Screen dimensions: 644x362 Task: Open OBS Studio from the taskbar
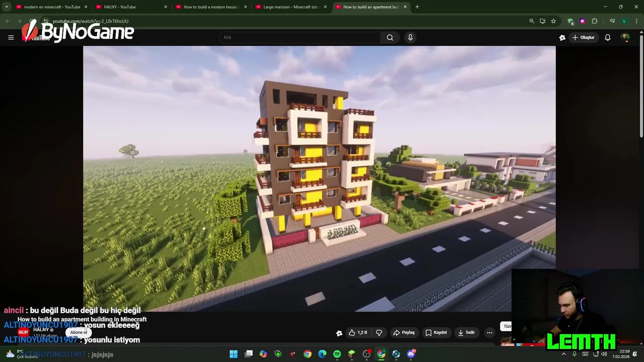(x=366, y=354)
